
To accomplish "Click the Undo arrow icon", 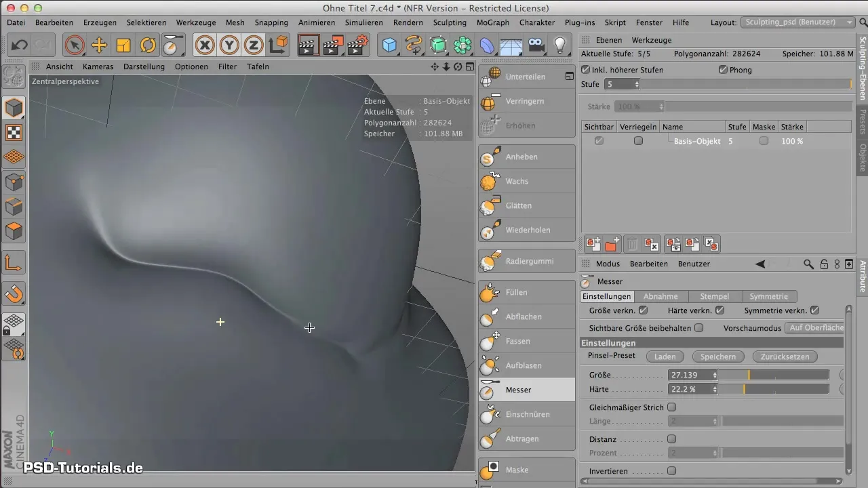I will pyautogui.click(x=20, y=46).
